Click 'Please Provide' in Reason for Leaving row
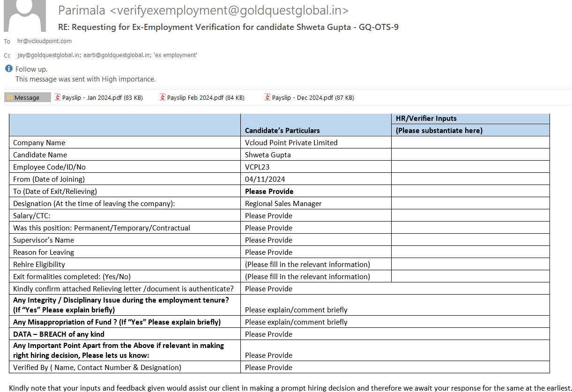The height and width of the screenshot is (392, 572). (269, 252)
